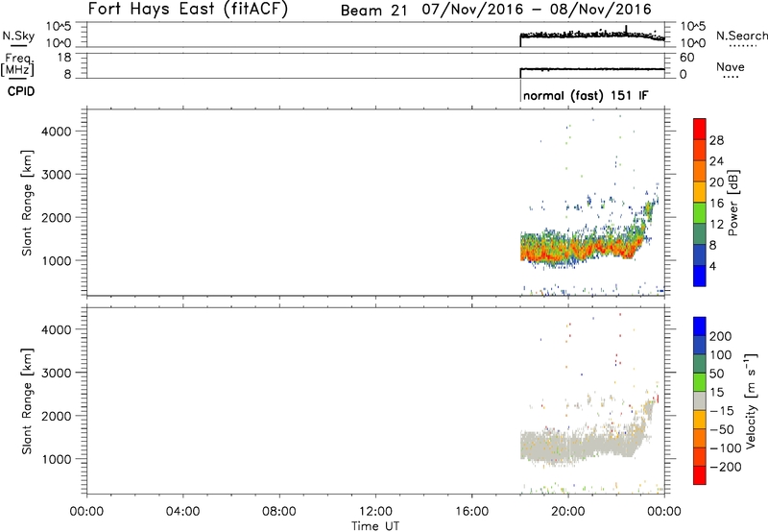This screenshot has height=532, width=768.
Task: Click the 'Velocity [m s-1]' colorbar label
Action: (x=751, y=400)
